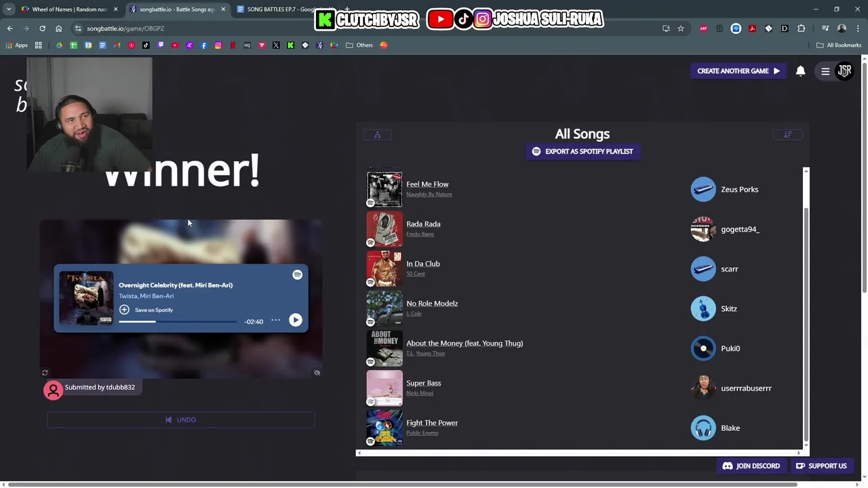Click Support Us
Viewport: 868px width, 488px height.
pos(821,466)
